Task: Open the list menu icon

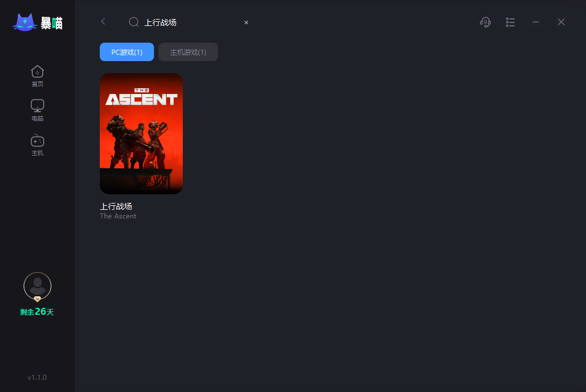Action: 510,22
